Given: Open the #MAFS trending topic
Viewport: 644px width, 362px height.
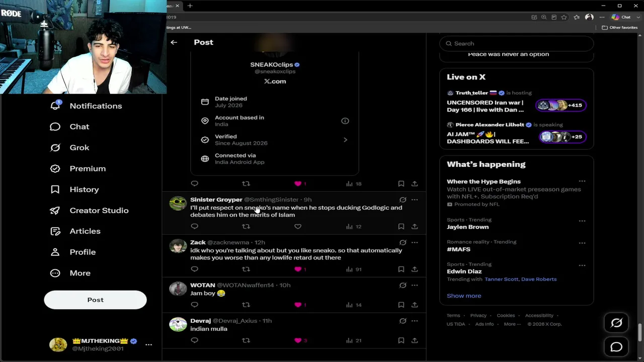Looking at the screenshot, I should [458, 249].
